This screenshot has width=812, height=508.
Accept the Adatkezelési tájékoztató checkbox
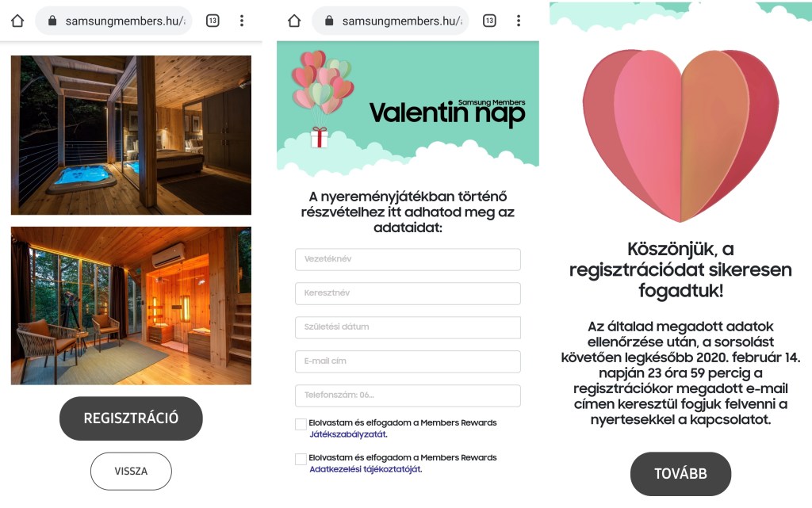(x=301, y=459)
